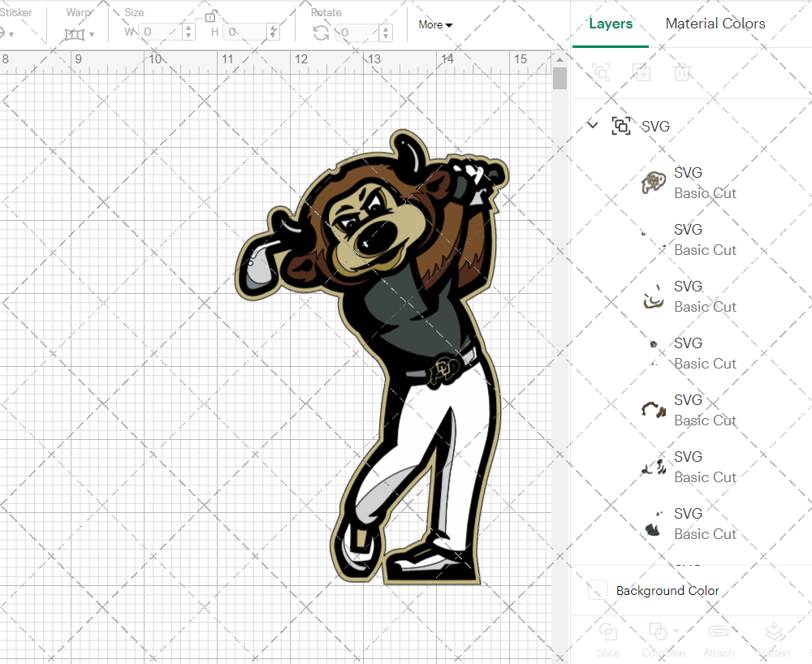
Task: Click the Rotate circular arrows icon
Action: point(321,33)
